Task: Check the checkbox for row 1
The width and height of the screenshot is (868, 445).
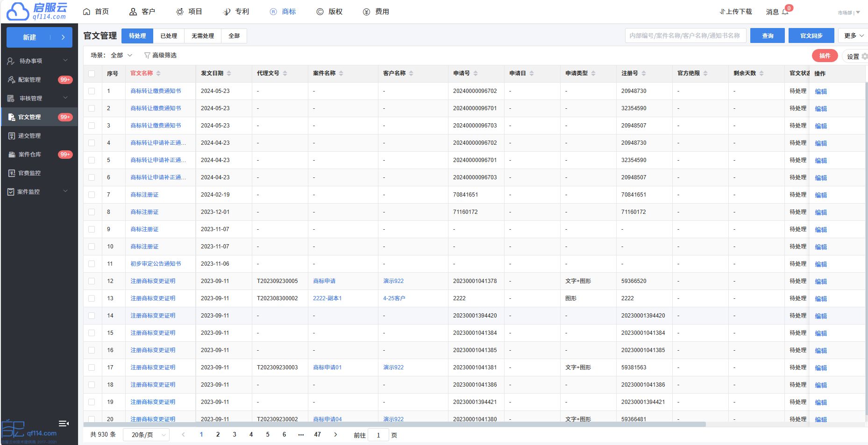Action: pos(92,91)
